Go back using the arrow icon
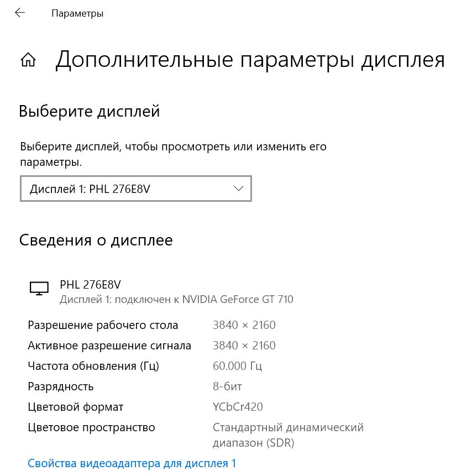 point(20,13)
